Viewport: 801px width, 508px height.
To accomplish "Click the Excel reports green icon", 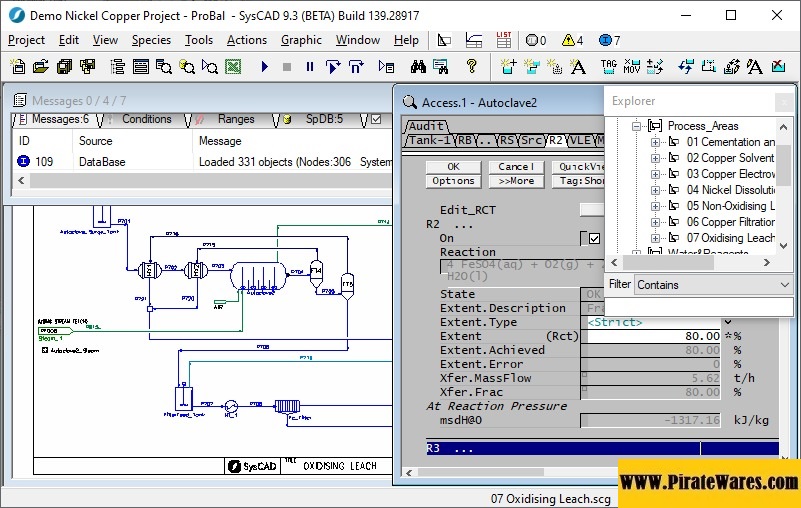I will [233, 66].
